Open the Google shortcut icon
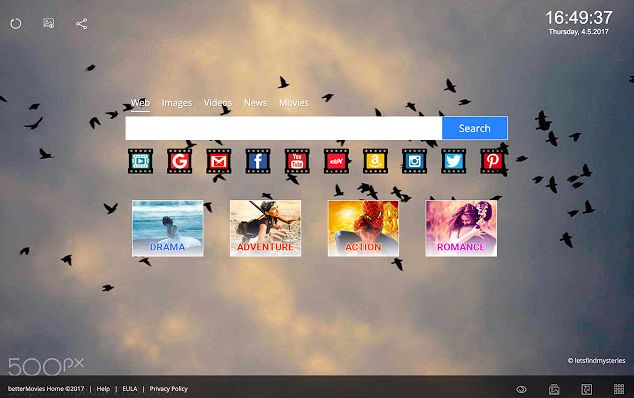Viewport: 634px width, 398px height. pyautogui.click(x=180, y=161)
